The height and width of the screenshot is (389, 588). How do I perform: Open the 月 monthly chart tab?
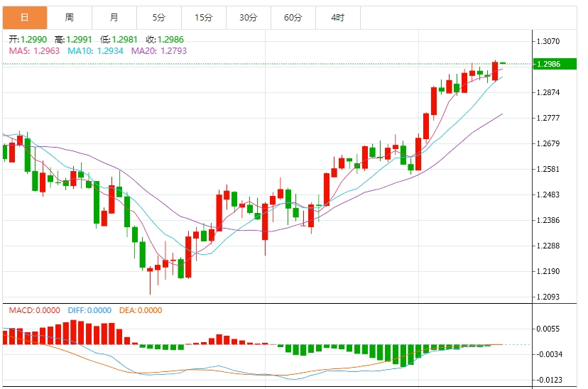click(x=114, y=17)
